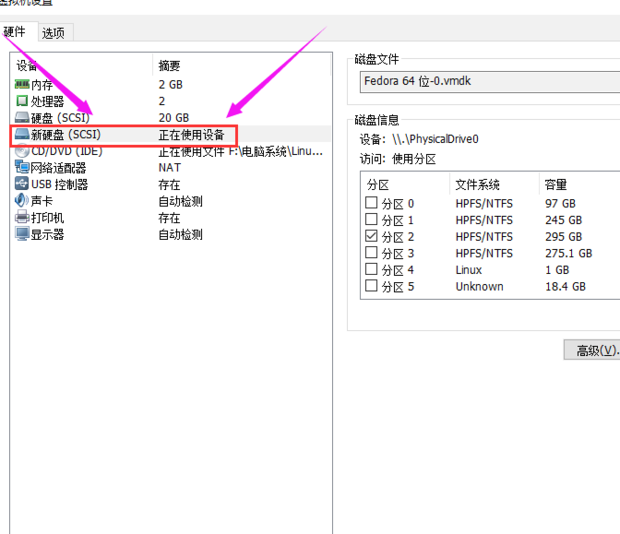620x534 pixels.
Task: Click the memory (内存) device icon
Action: click(22, 84)
